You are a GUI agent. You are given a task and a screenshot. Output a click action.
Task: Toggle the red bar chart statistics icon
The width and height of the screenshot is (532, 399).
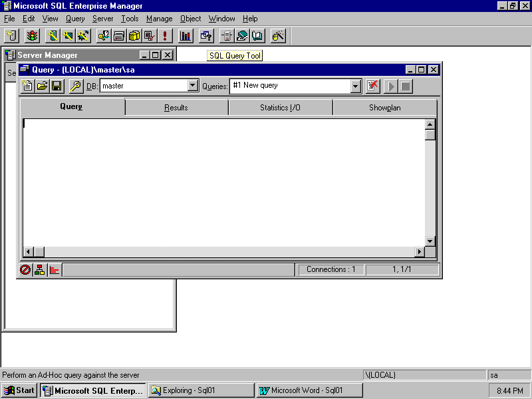54,269
